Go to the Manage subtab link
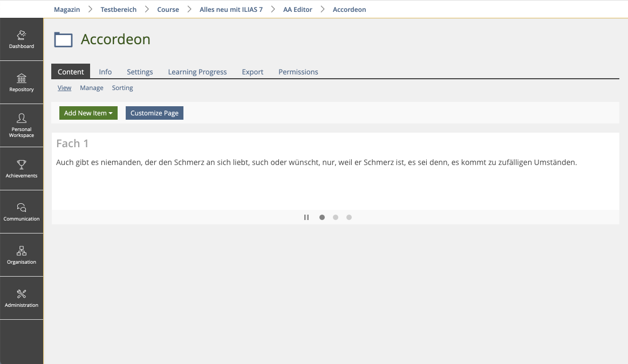 point(92,88)
